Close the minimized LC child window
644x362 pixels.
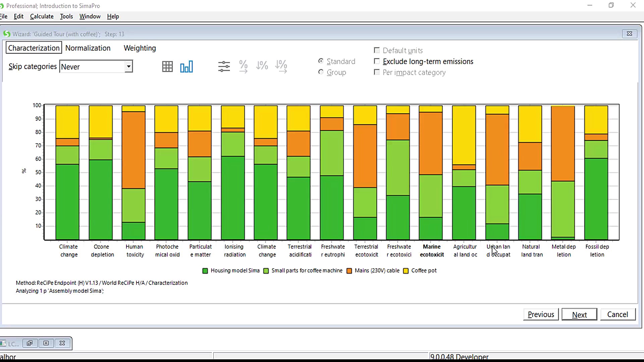pyautogui.click(x=62, y=343)
